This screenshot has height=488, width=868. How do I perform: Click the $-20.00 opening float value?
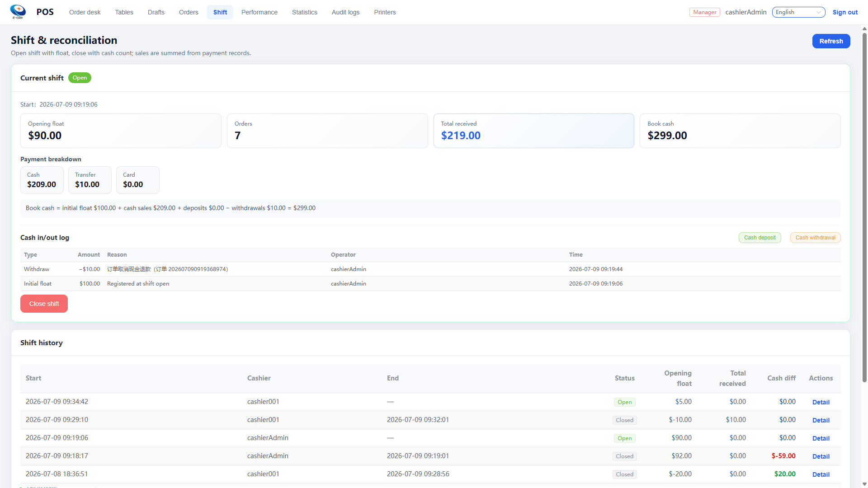[x=680, y=474]
